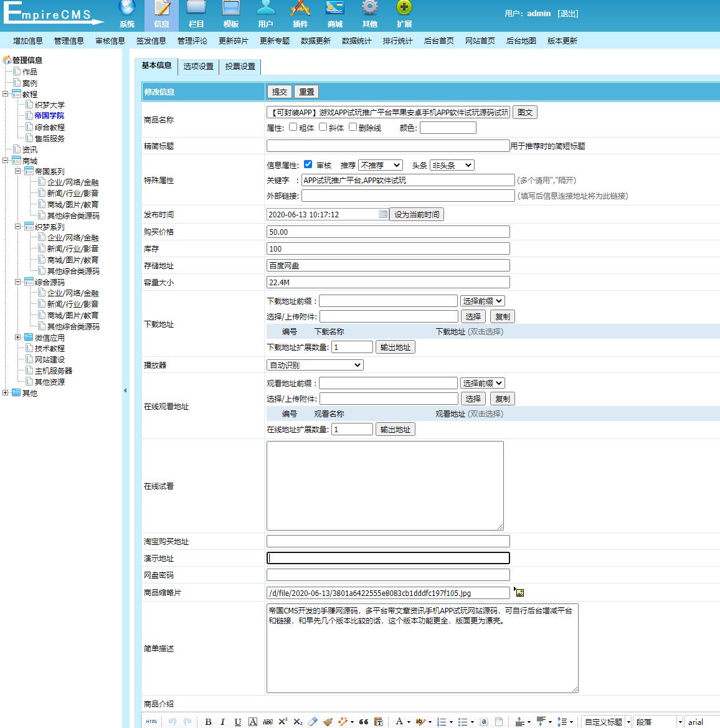The height and width of the screenshot is (728, 720).
Task: Click the blockquote icon in editor toolbar
Action: click(364, 722)
